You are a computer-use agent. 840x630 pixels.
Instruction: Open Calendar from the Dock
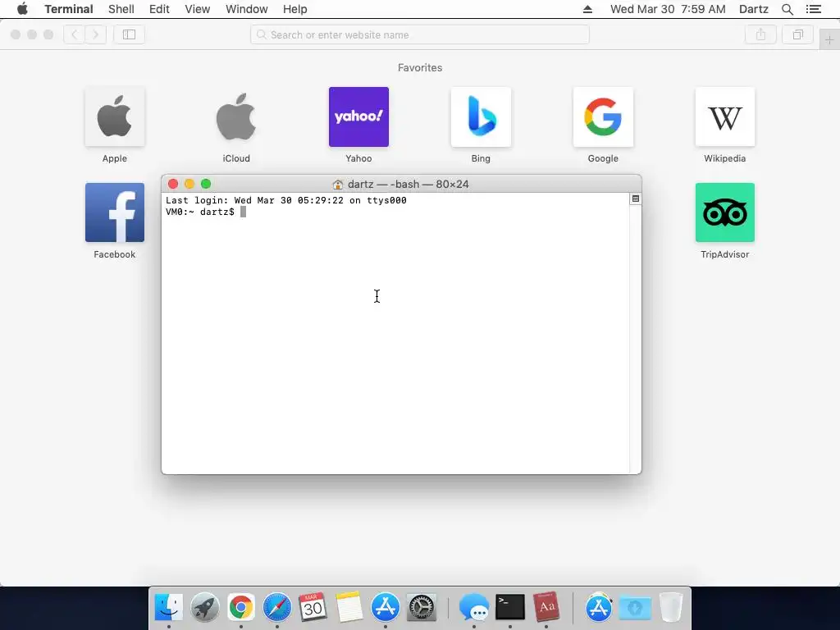(x=313, y=607)
